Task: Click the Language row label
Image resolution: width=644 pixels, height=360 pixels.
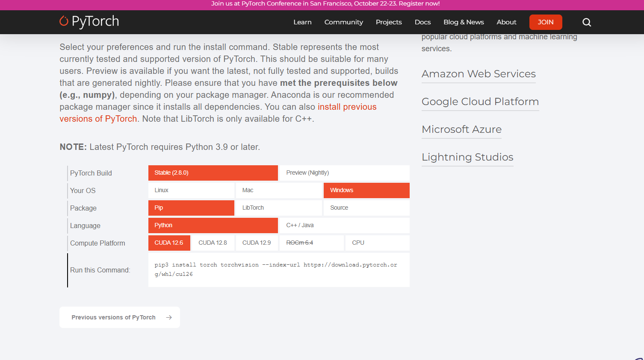Action: 85,226
